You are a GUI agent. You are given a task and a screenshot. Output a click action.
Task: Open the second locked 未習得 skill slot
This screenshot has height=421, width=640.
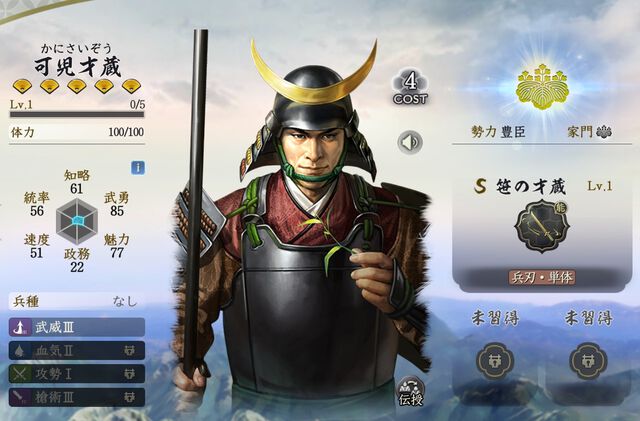(588, 361)
